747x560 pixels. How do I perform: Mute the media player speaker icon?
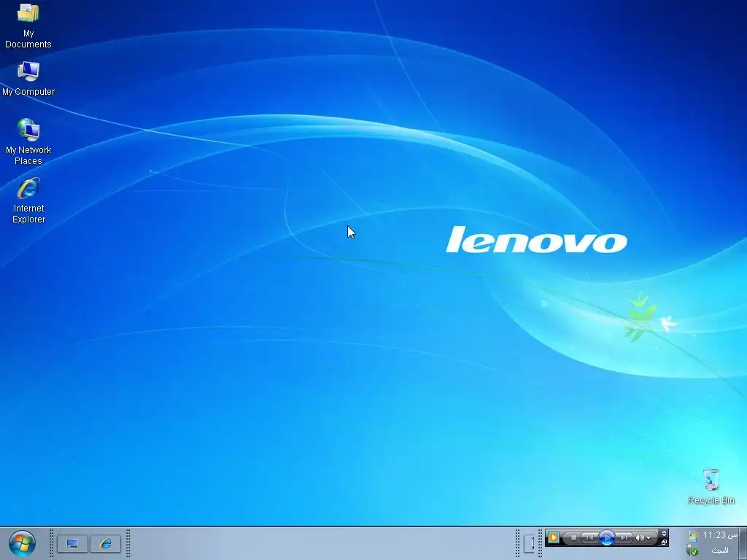pos(640,537)
